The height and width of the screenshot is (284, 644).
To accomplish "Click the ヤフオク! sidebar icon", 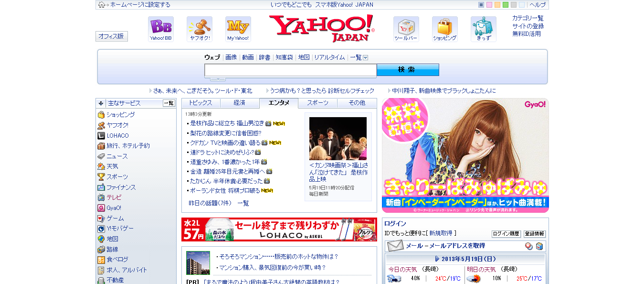I will coord(101,125).
